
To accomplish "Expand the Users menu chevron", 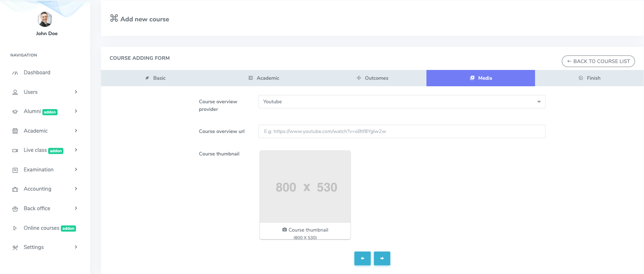I will [76, 92].
